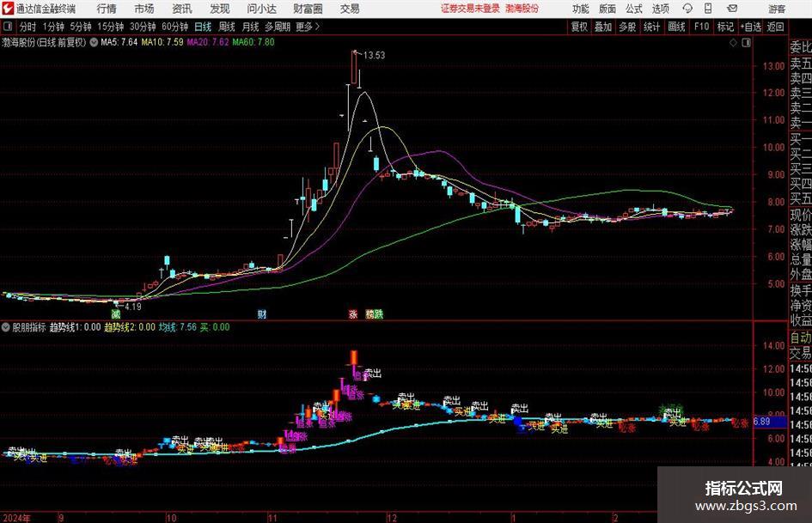Click the MA10: 7.59 label
Image resolution: width=812 pixels, height=523 pixels.
(162, 42)
